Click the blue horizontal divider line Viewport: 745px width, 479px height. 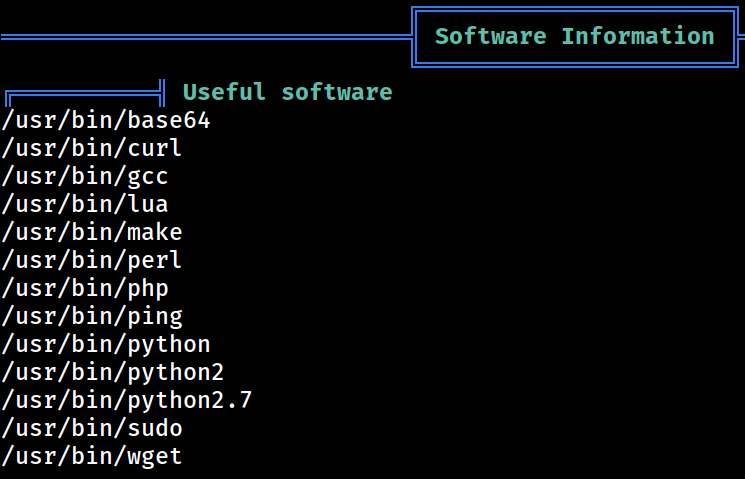pos(206,37)
